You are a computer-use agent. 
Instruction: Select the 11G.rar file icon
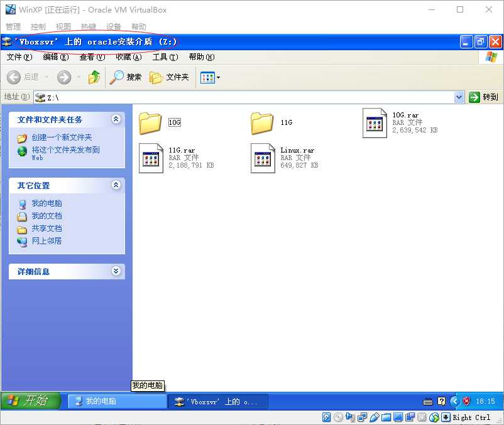[x=151, y=158]
